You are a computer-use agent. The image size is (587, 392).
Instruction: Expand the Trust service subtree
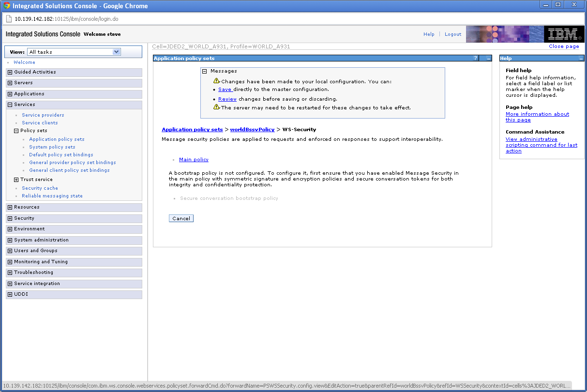pos(16,180)
